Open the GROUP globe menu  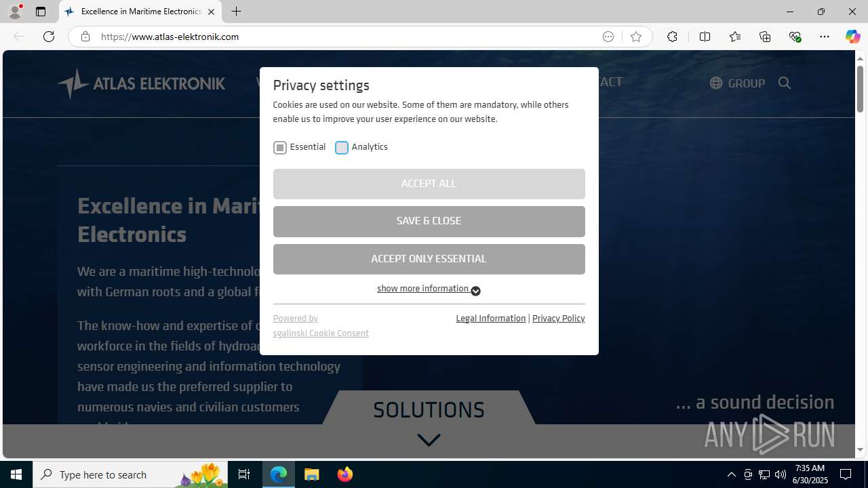click(737, 83)
